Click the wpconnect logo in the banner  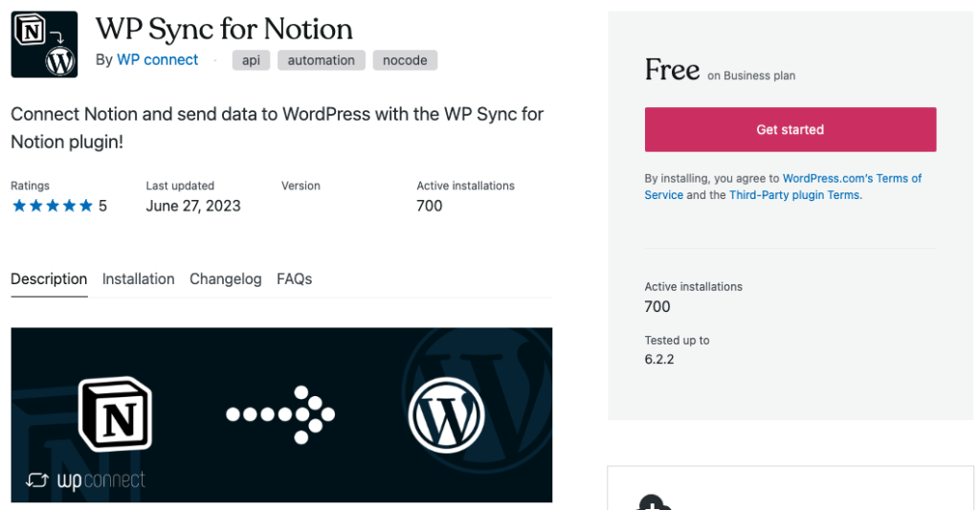85,480
